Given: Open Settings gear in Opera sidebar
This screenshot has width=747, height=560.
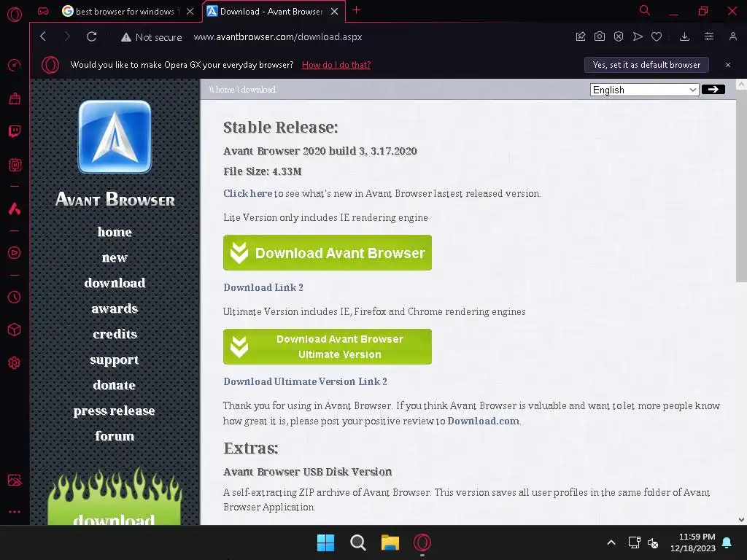Looking at the screenshot, I should [15, 363].
